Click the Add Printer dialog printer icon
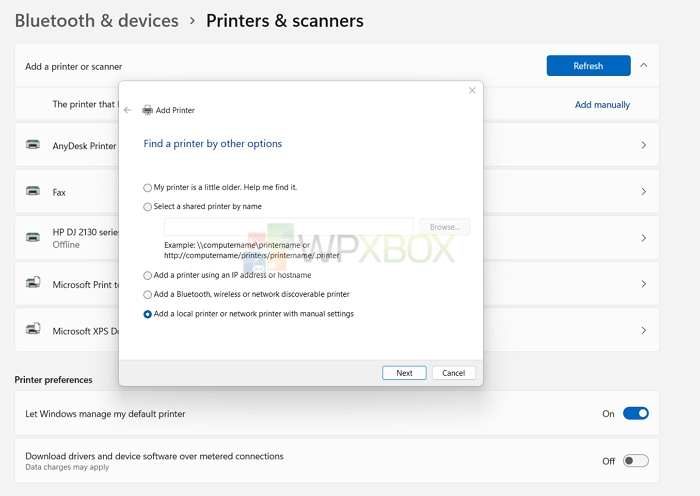 147,110
